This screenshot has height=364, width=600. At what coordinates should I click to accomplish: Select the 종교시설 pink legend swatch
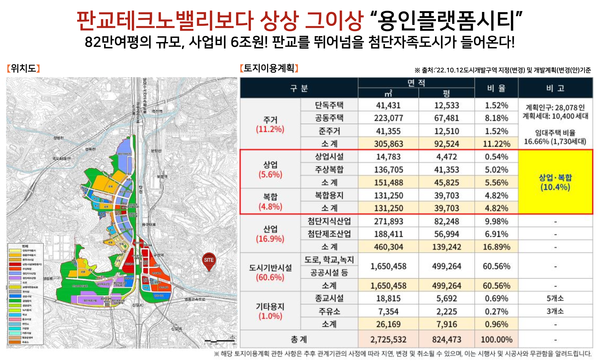pos(15,319)
